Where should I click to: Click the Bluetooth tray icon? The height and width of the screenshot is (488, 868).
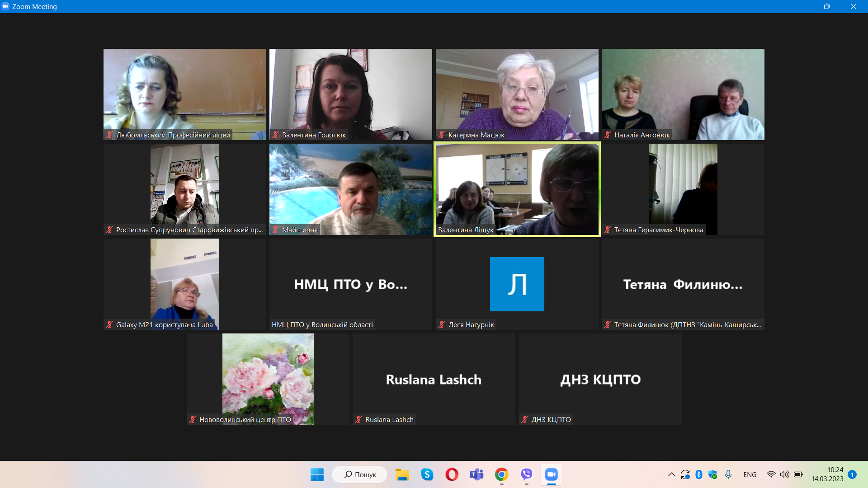pos(698,474)
